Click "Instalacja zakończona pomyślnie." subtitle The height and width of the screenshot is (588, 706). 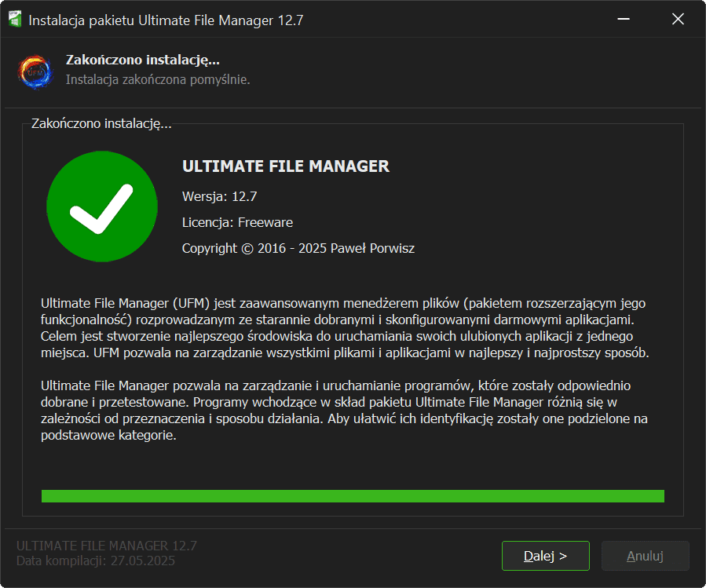coord(158,79)
